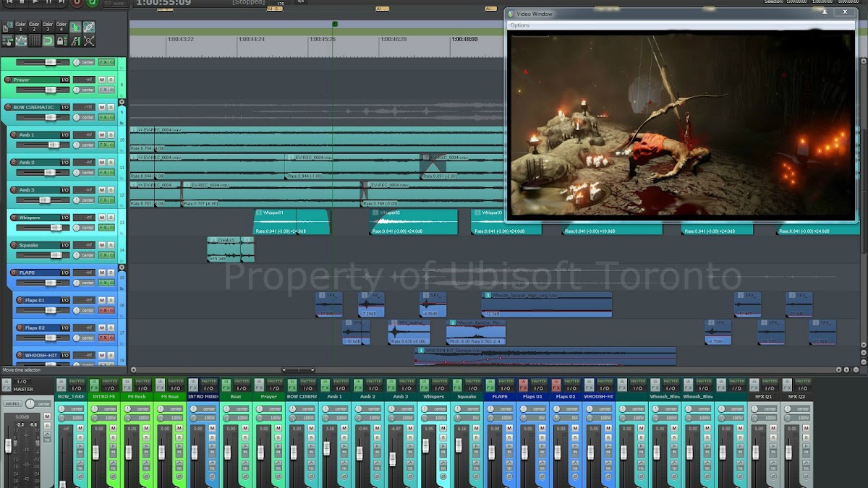
Task: Click the WHOOSH-HIT audio item
Action: tap(546, 356)
